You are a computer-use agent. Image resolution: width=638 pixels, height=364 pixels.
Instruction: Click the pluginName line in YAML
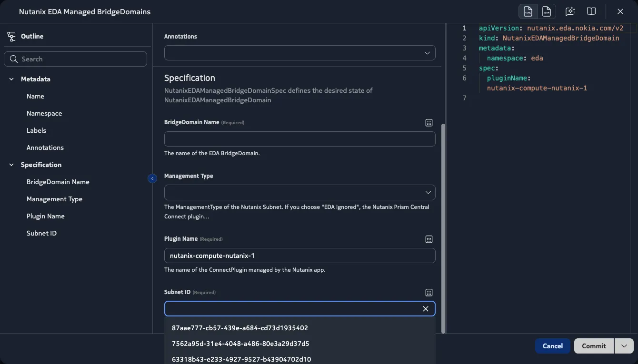[508, 78]
